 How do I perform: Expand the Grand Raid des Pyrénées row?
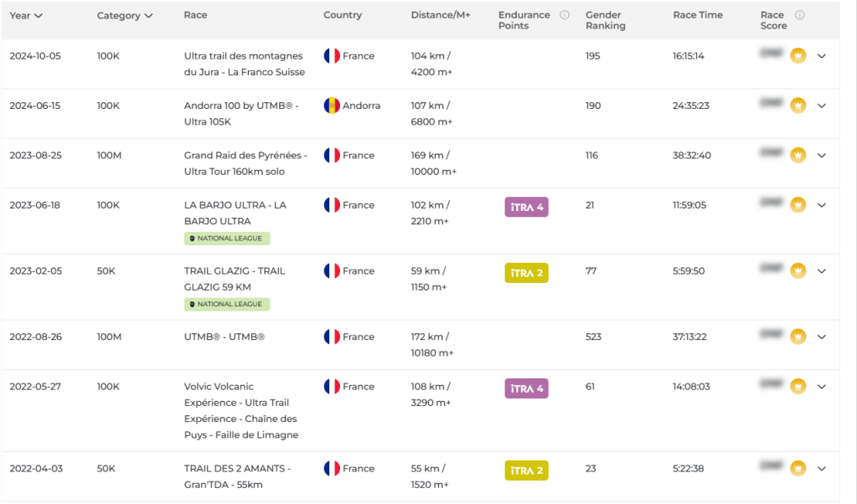[822, 156]
